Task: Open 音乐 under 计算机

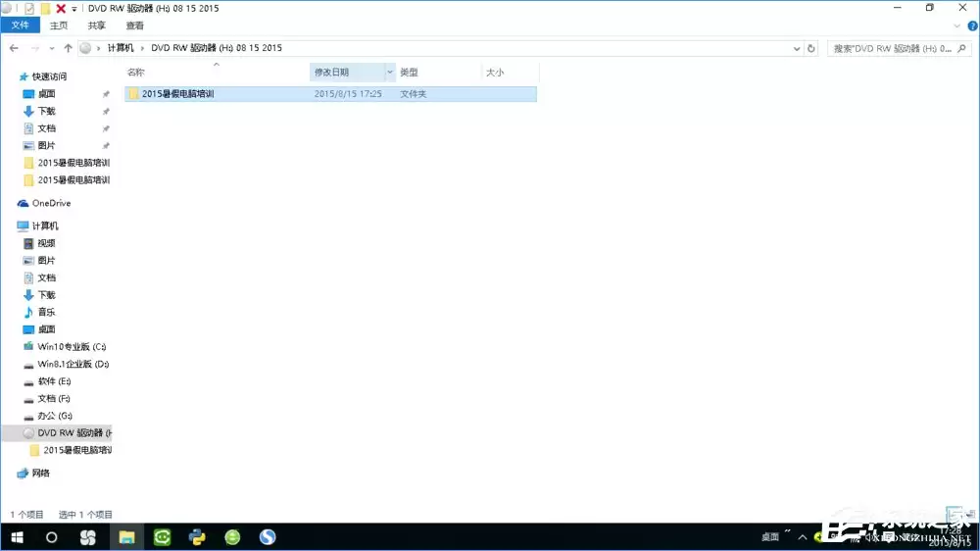Action: coord(46,312)
